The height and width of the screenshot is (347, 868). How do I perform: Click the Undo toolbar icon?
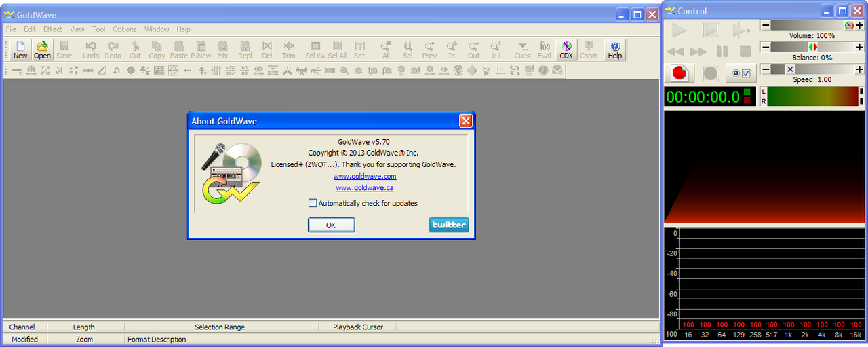pyautogui.click(x=91, y=50)
